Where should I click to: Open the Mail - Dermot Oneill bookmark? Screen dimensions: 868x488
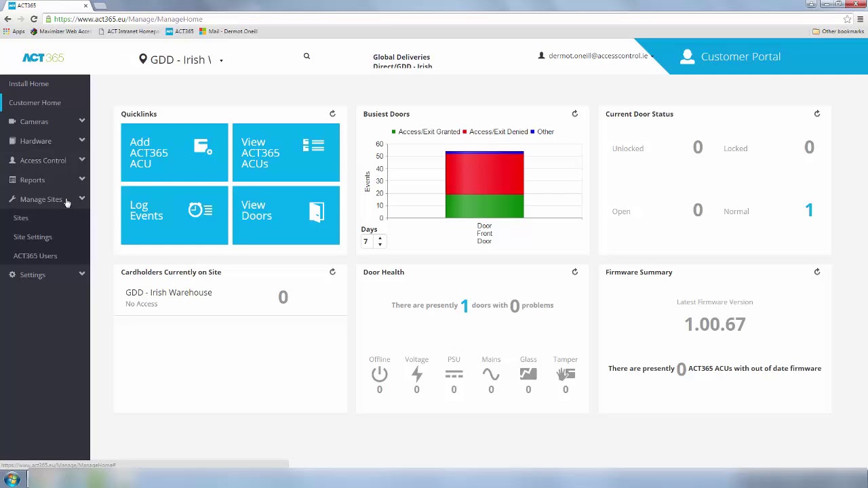click(229, 31)
